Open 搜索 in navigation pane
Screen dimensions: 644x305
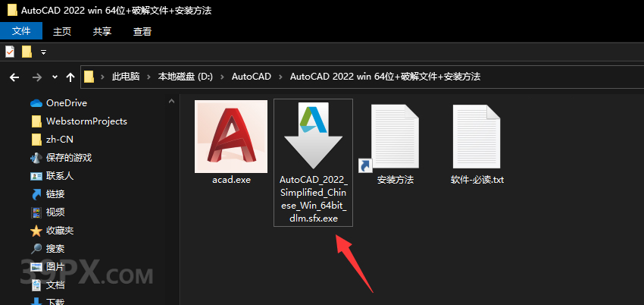55,249
